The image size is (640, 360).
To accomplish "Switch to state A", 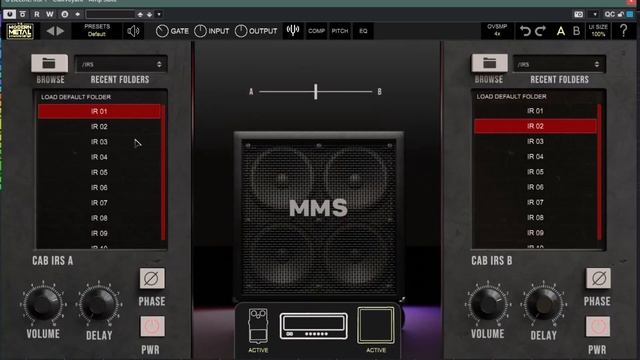I will point(561,31).
